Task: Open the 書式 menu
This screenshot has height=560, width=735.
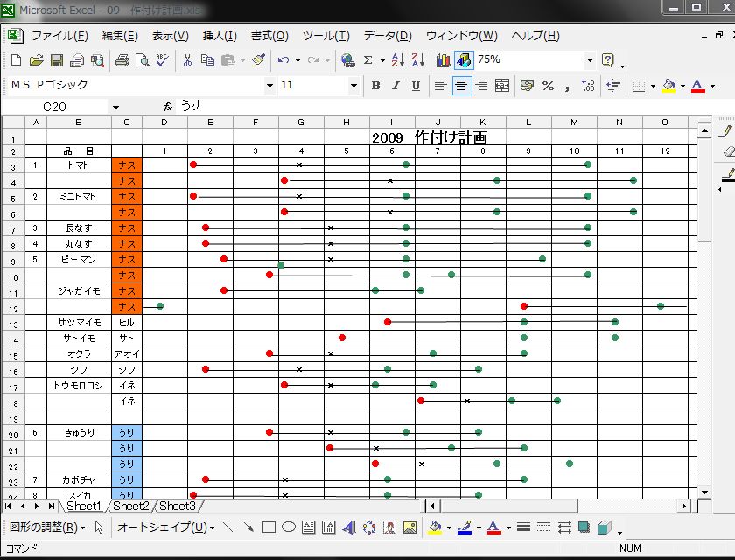Action: coord(269,36)
